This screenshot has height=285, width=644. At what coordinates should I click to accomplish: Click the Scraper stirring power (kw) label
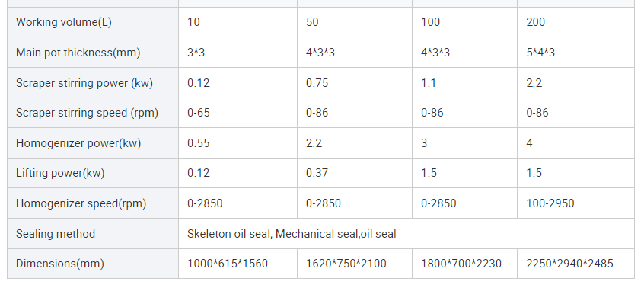tap(84, 83)
